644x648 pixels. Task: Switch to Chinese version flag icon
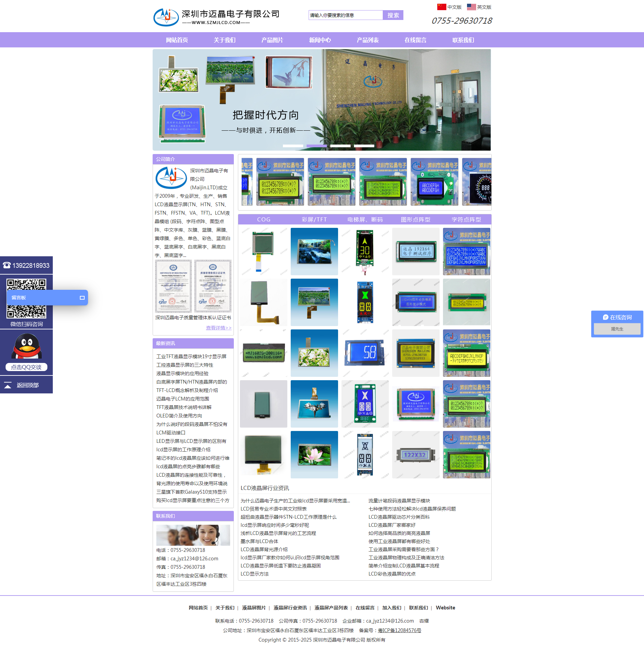(442, 7)
